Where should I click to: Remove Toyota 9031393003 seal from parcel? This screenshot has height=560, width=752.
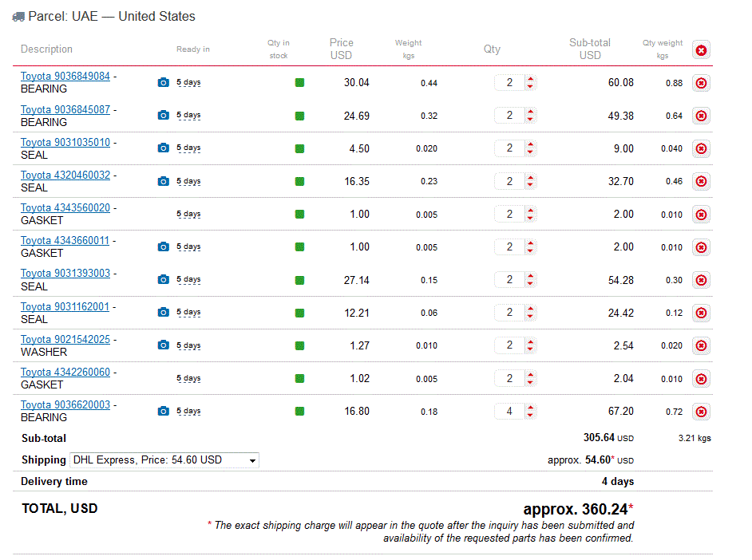[701, 280]
